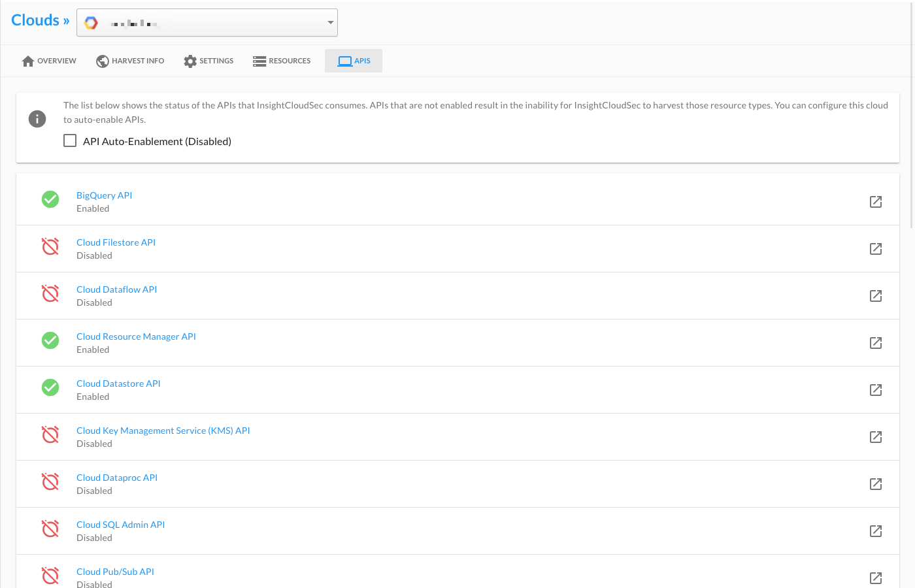Click the 'Disabled' status under Cloud SQL Admin API

click(95, 538)
